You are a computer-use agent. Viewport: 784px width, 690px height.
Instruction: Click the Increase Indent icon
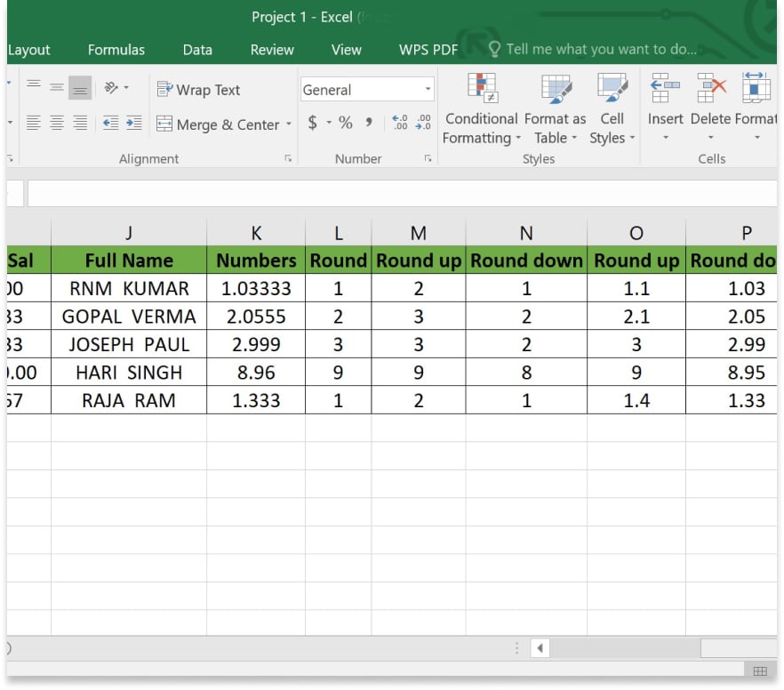pos(133,124)
